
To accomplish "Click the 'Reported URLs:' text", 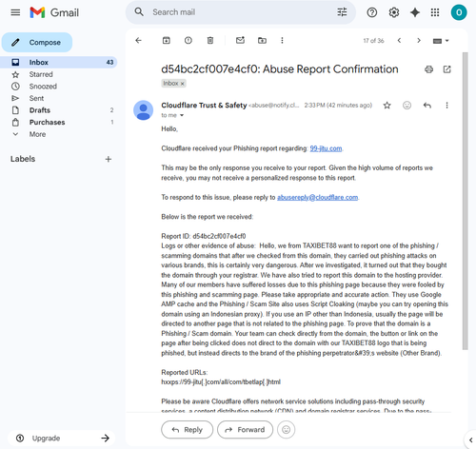I will pos(185,372).
